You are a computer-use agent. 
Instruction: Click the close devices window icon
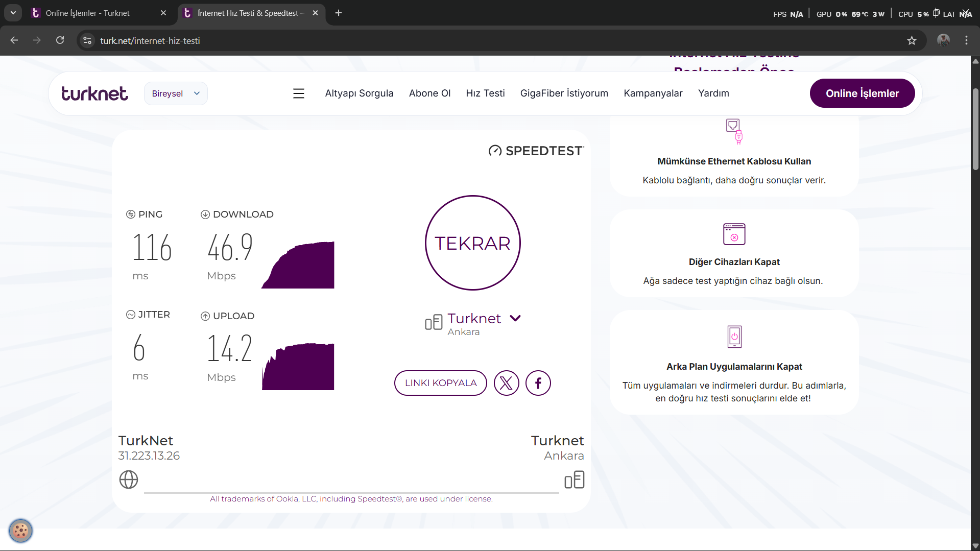(x=734, y=234)
